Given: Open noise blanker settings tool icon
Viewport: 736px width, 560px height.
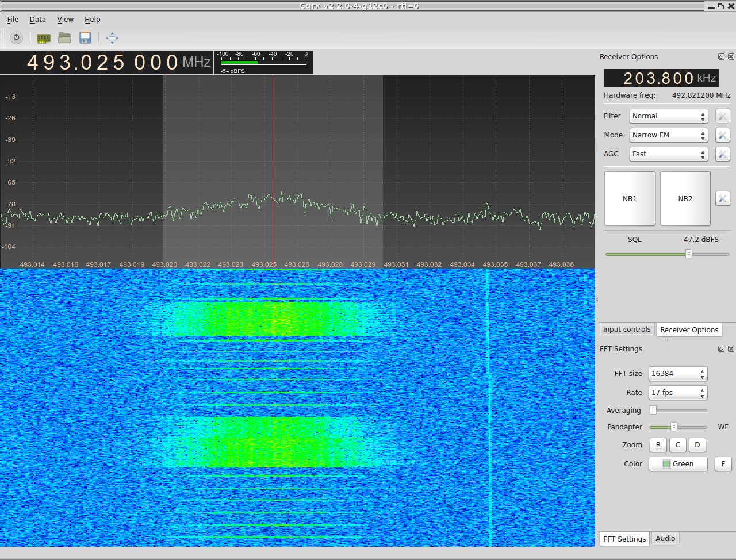Looking at the screenshot, I should (x=722, y=198).
